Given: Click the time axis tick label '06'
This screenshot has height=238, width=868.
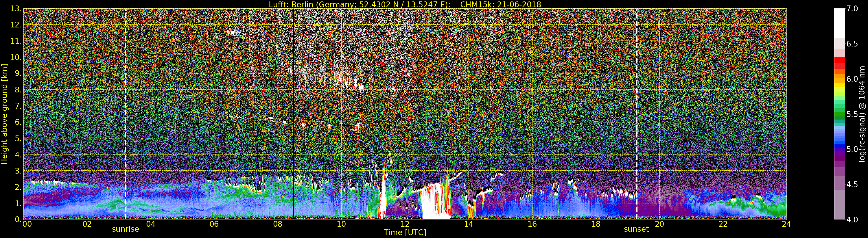Looking at the screenshot, I should (x=214, y=224).
